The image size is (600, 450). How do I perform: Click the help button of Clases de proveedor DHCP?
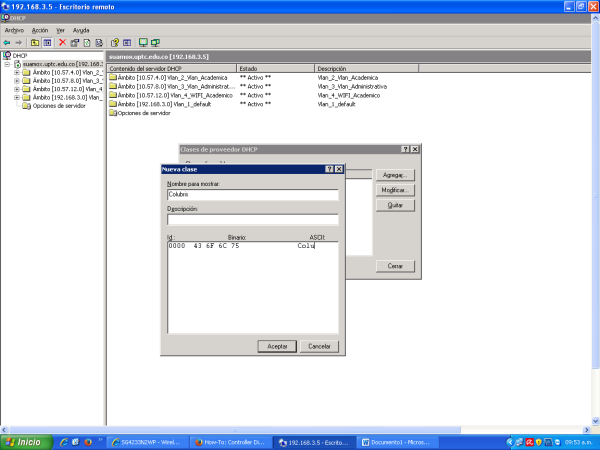[405, 149]
